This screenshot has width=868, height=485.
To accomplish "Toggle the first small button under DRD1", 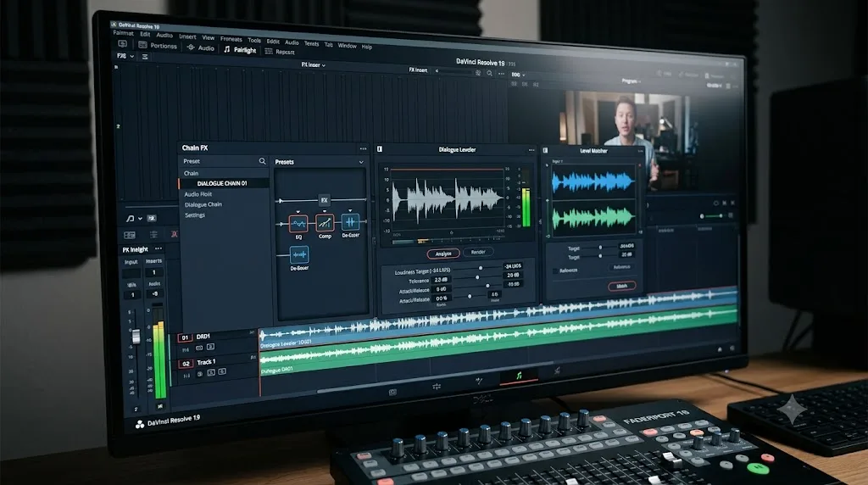I will [199, 348].
